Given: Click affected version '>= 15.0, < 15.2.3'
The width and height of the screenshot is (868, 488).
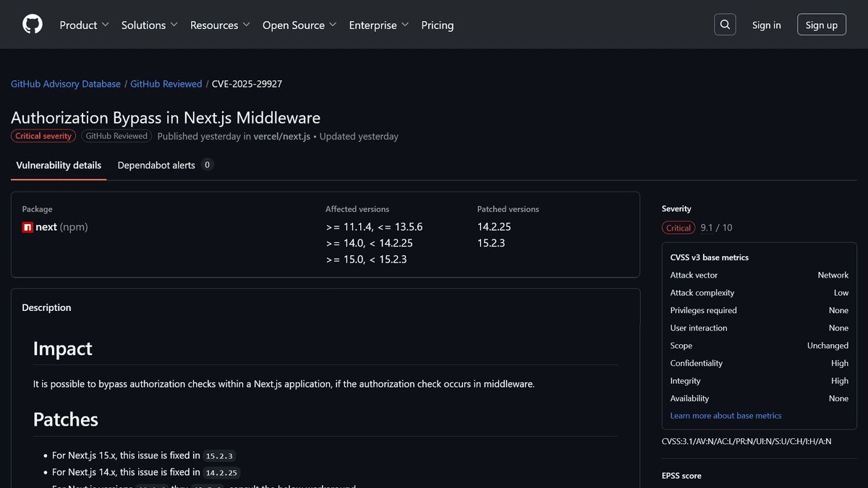Looking at the screenshot, I should [x=366, y=259].
